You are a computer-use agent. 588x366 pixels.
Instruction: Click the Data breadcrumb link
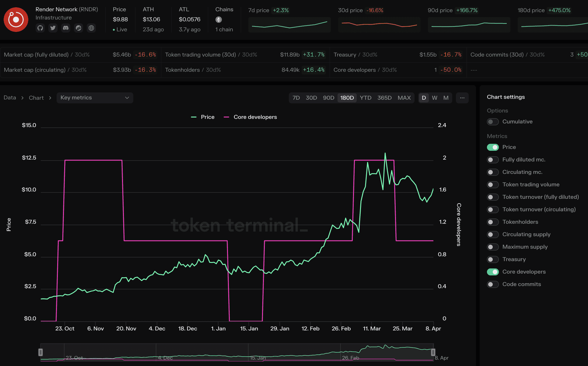click(x=10, y=98)
